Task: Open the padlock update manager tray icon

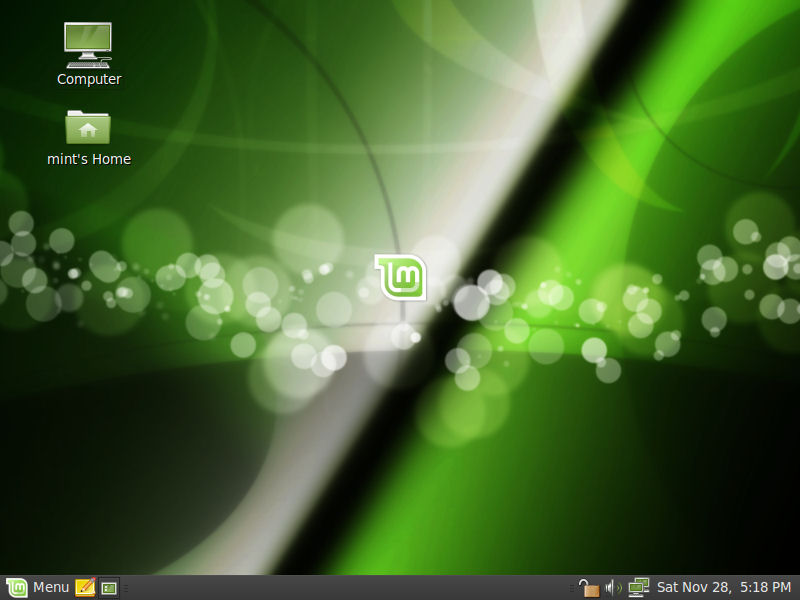Action: (589, 587)
